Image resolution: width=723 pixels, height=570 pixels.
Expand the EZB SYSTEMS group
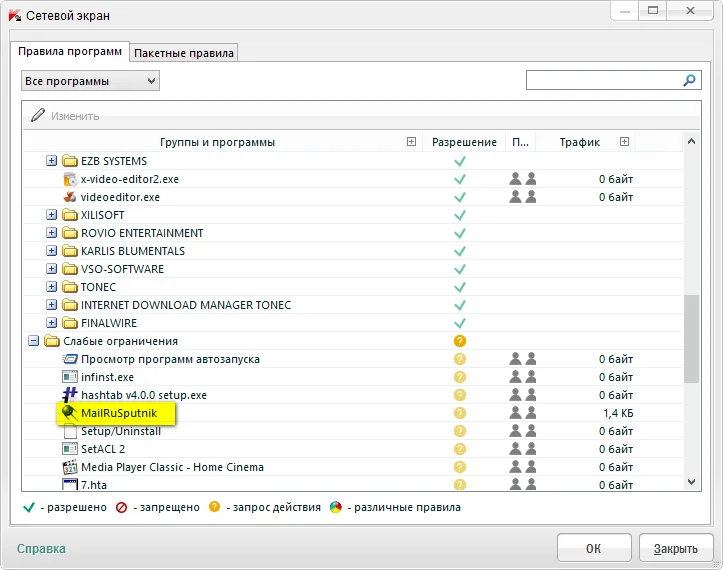click(x=52, y=161)
